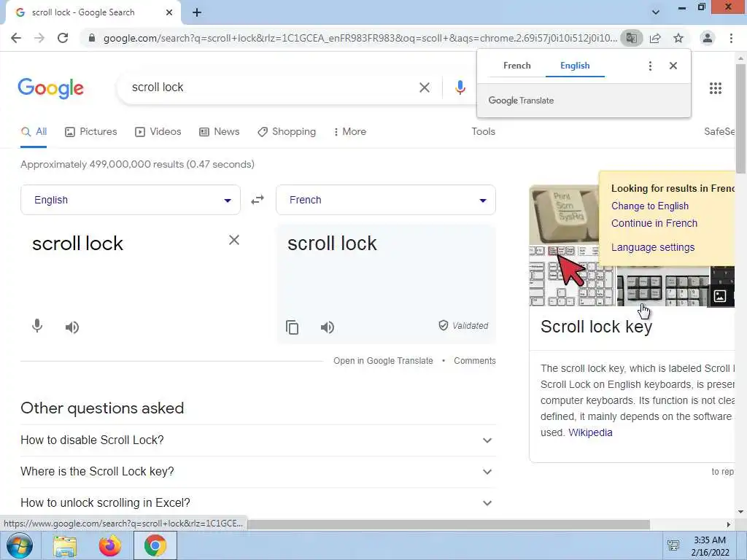Click Continue in French link

tap(654, 223)
